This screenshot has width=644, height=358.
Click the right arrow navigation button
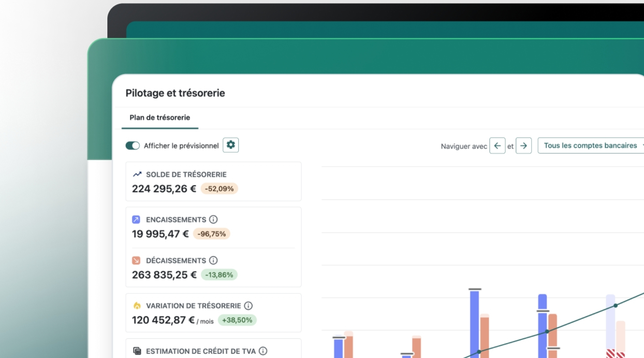(x=523, y=146)
